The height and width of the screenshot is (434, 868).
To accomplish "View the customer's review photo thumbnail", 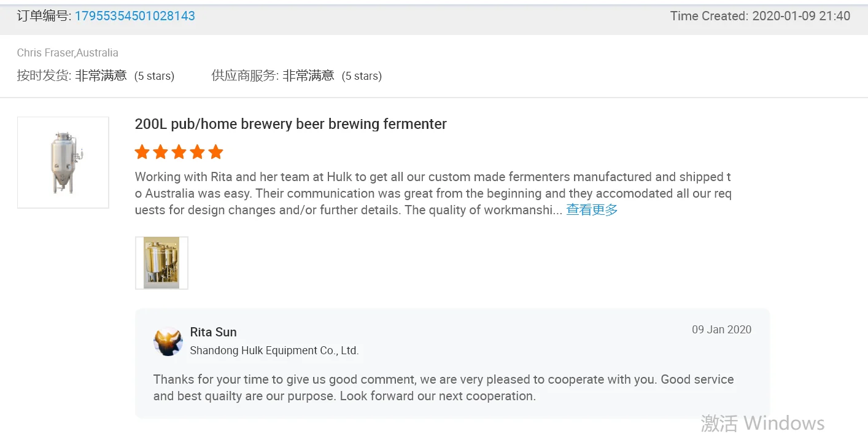I will coord(161,263).
